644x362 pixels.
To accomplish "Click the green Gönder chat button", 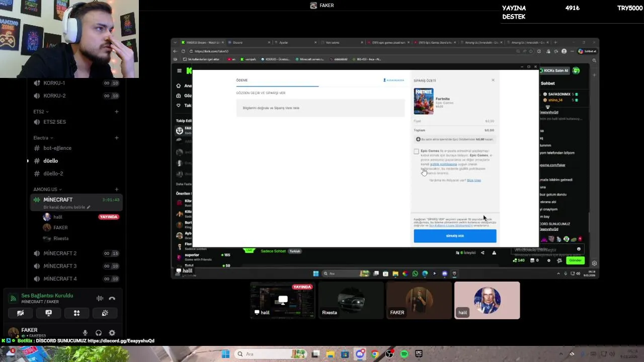I will tap(575, 260).
